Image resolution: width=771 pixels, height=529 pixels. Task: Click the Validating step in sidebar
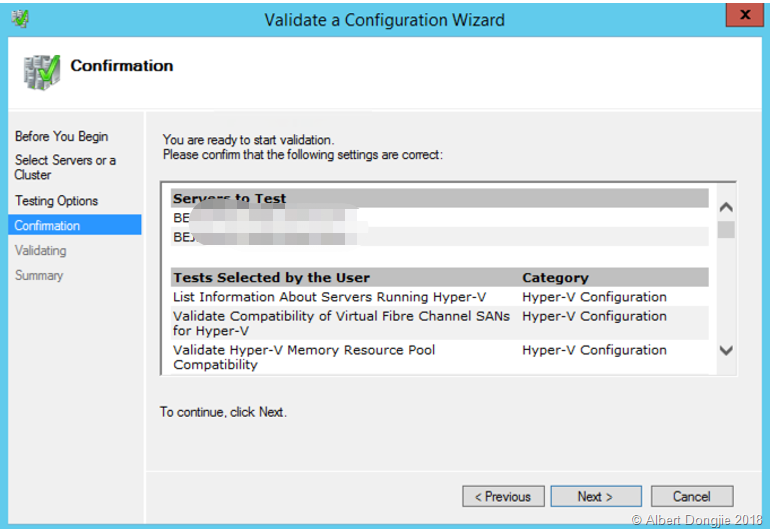pyautogui.click(x=40, y=251)
